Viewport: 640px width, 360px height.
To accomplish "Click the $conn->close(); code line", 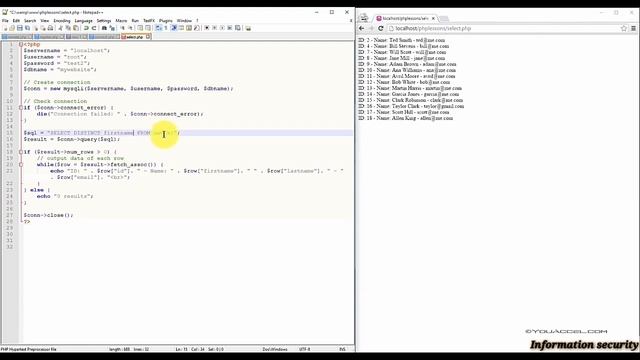I will pos(48,215).
